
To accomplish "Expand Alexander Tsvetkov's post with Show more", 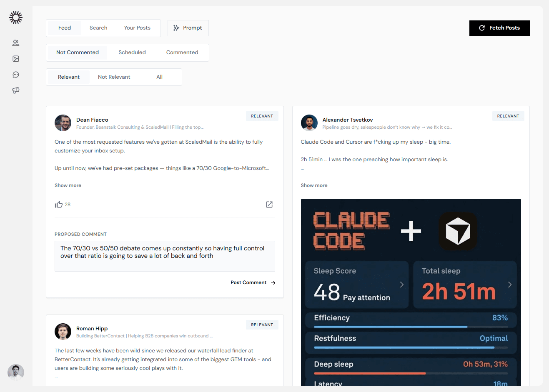I will [x=314, y=185].
